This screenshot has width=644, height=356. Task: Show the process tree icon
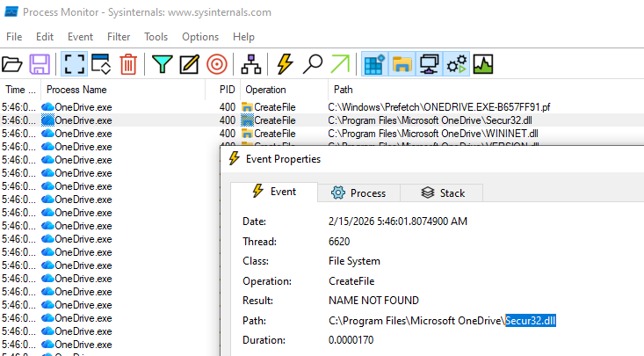[250, 63]
